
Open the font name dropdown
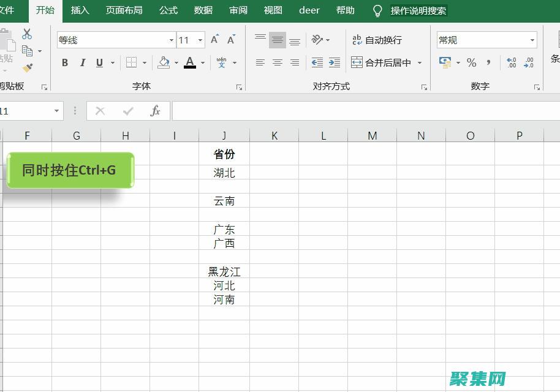pyautogui.click(x=172, y=40)
